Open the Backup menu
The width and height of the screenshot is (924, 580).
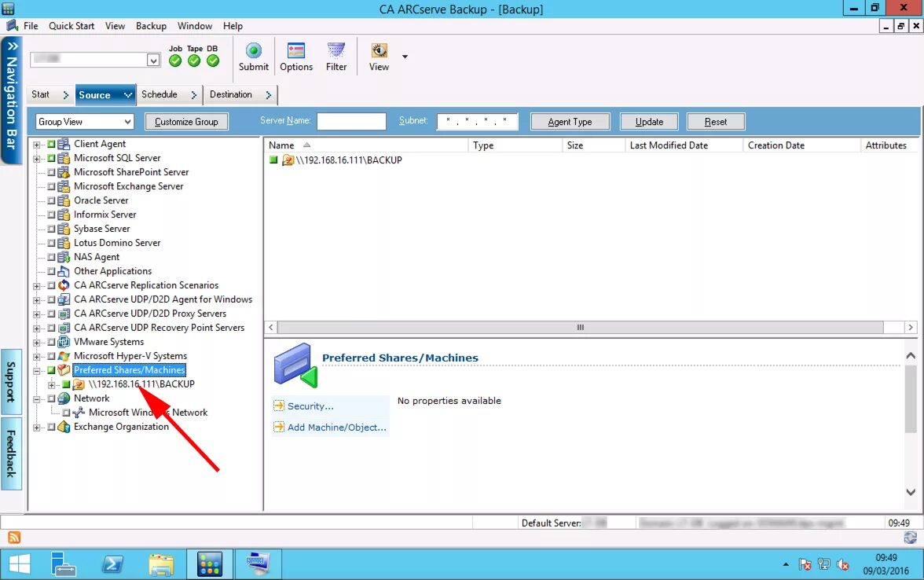(151, 26)
